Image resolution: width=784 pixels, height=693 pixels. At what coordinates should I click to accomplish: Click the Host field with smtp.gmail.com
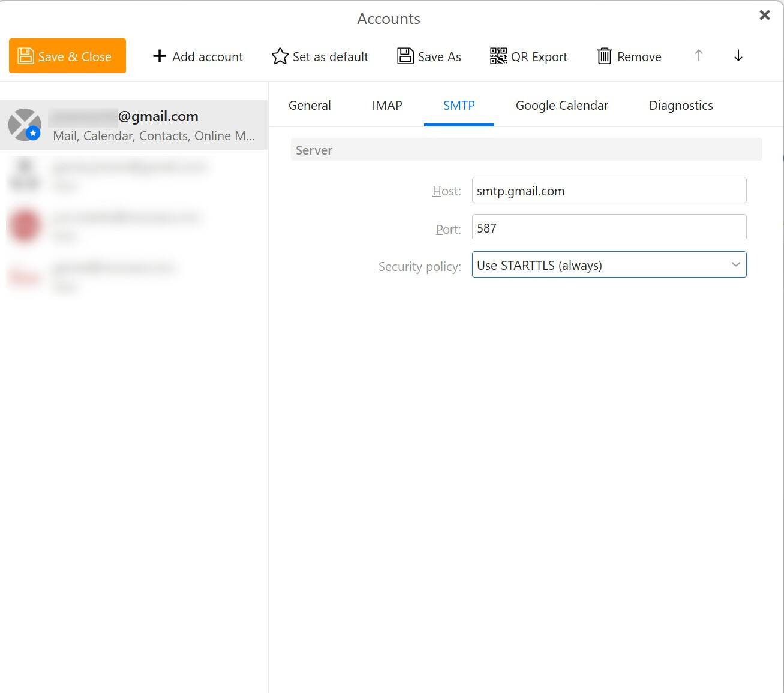pyautogui.click(x=609, y=191)
